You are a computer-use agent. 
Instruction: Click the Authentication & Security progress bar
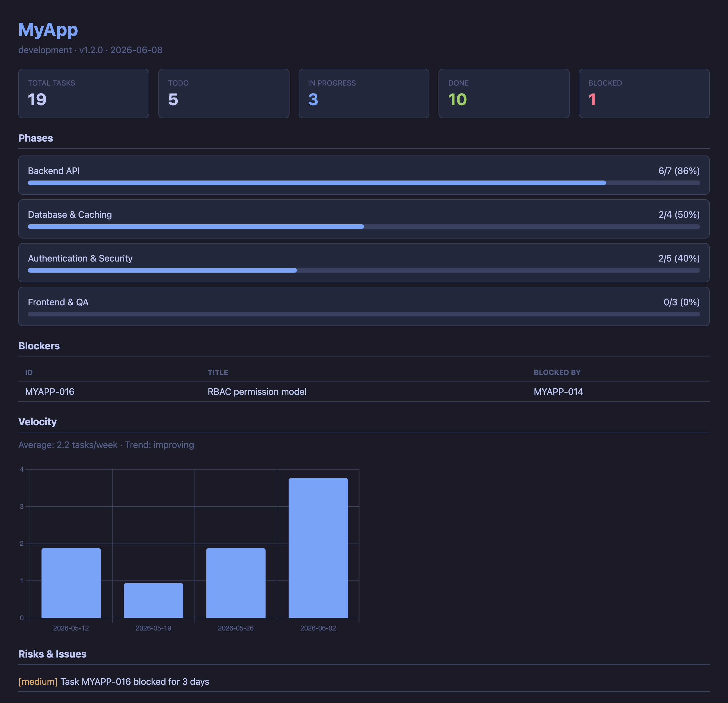(364, 270)
